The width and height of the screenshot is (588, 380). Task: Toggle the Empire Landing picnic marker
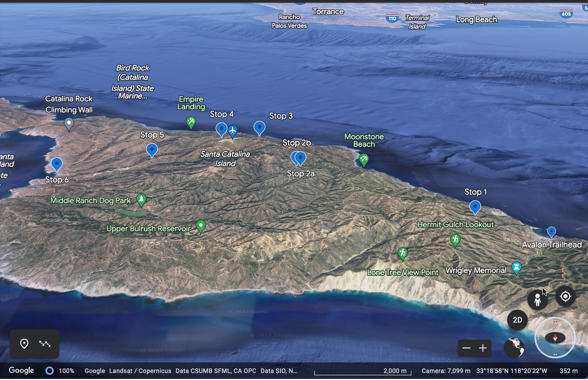191,121
